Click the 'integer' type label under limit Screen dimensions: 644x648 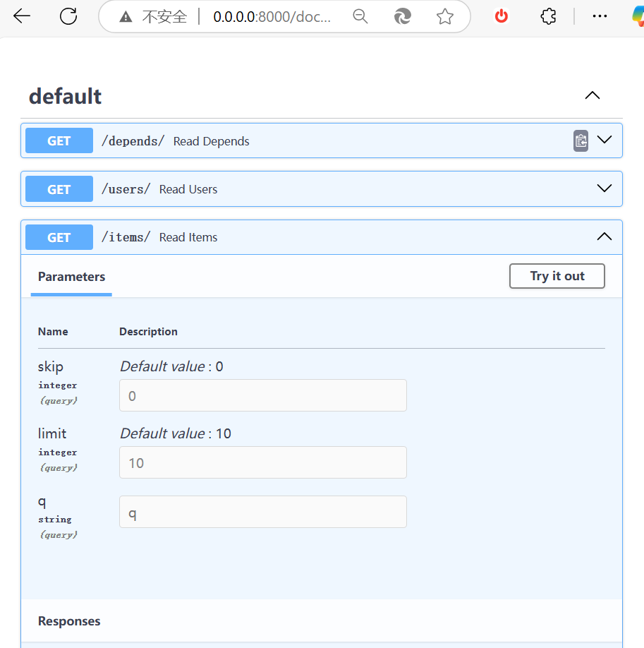[57, 452]
